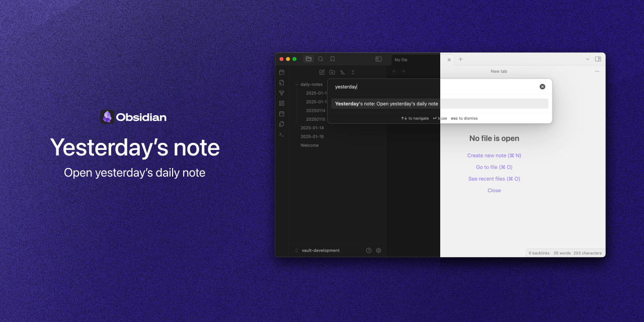Click the Create new note link
The height and width of the screenshot is (322, 644).
pos(494,155)
